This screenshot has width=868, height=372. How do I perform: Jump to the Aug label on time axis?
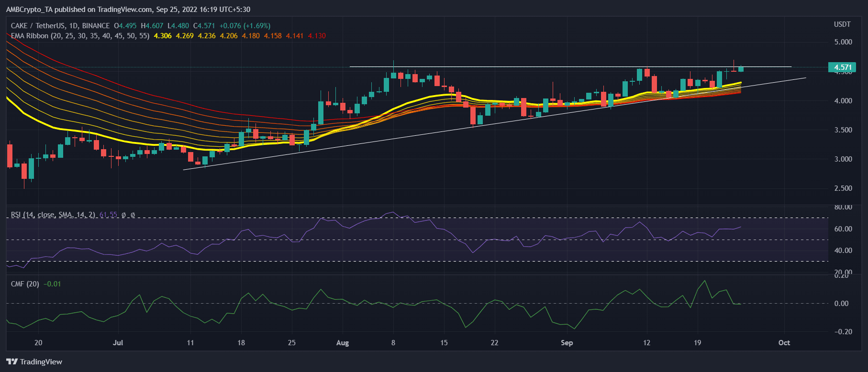[x=343, y=343]
